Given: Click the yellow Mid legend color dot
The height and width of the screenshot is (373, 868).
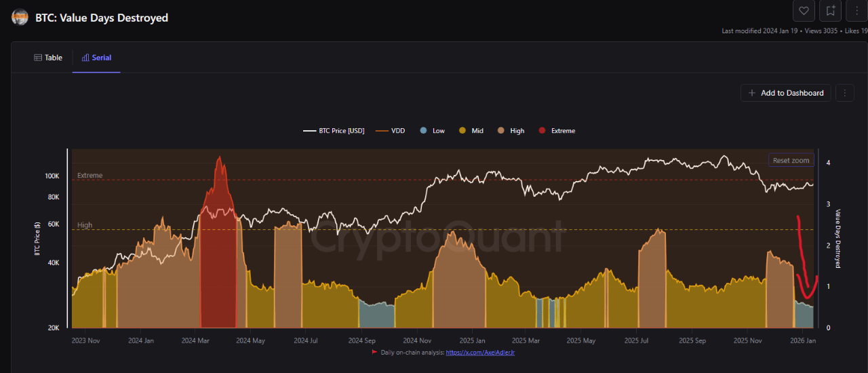Looking at the screenshot, I should [x=462, y=131].
